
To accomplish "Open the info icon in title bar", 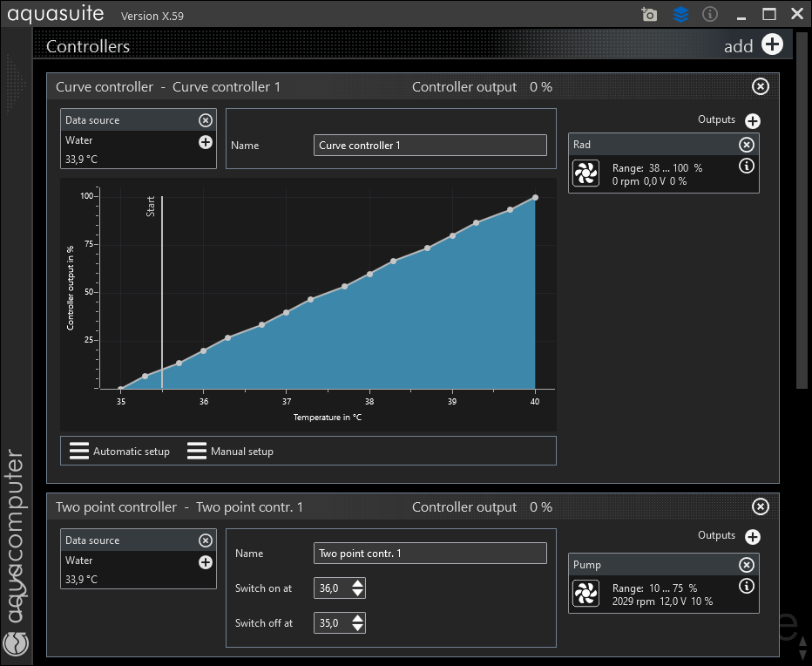I will (709, 14).
